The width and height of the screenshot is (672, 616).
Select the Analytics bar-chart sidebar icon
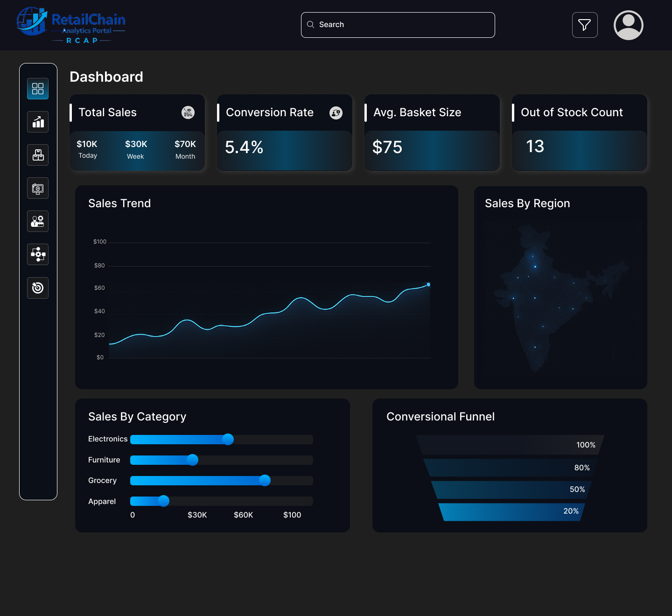point(37,122)
